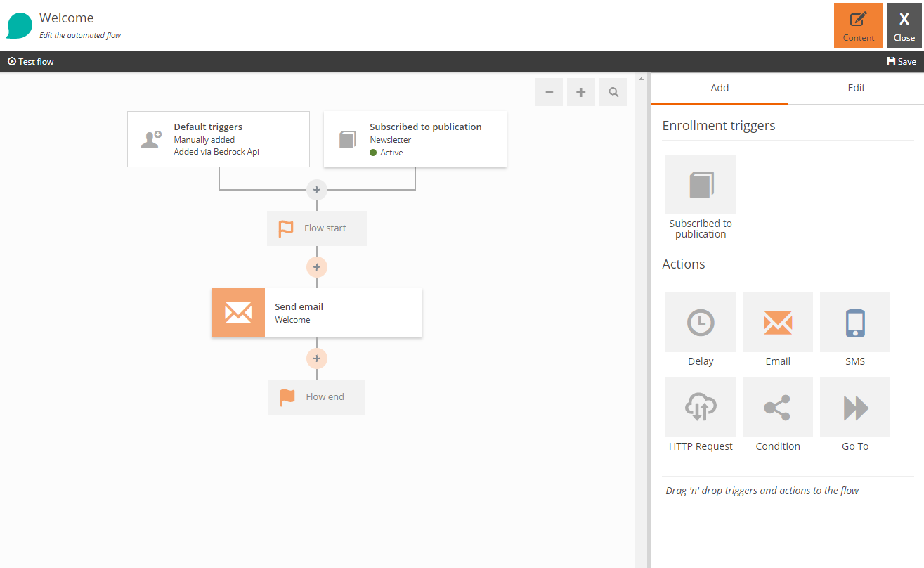
Task: Zoom in the flow canvas
Action: tap(581, 92)
